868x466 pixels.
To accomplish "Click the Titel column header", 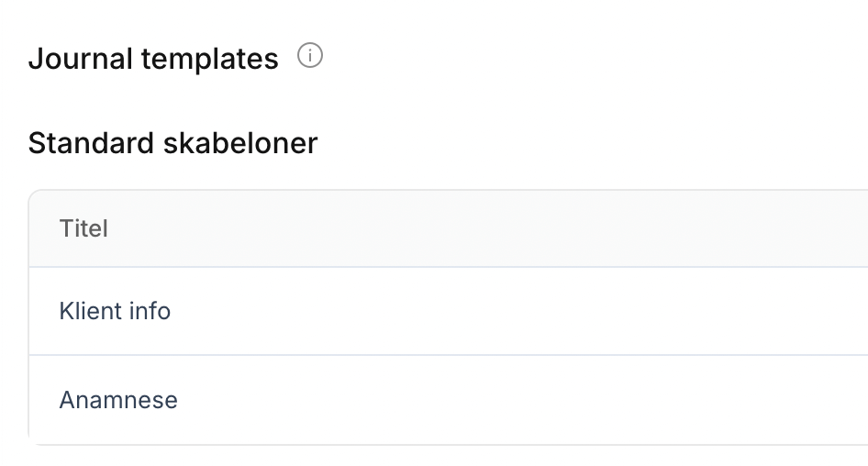I will (x=83, y=228).
